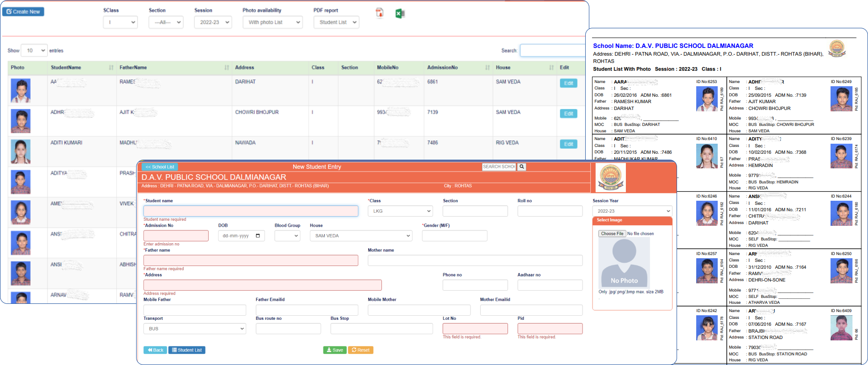The image size is (868, 365).
Task: Click the Student name input field
Action: pos(251,211)
